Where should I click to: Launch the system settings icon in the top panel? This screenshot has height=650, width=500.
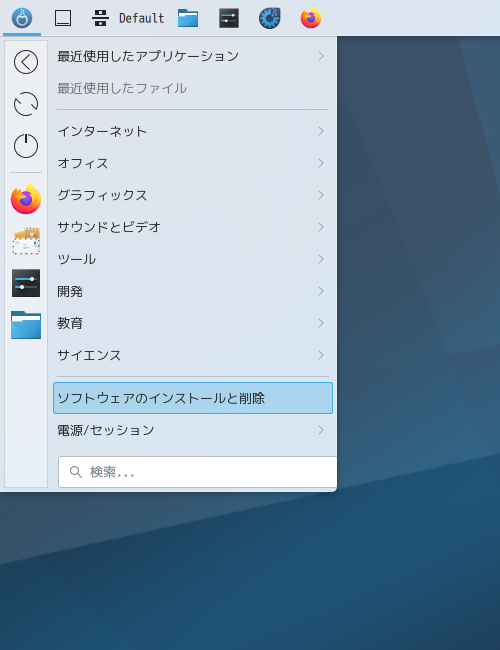coord(229,18)
